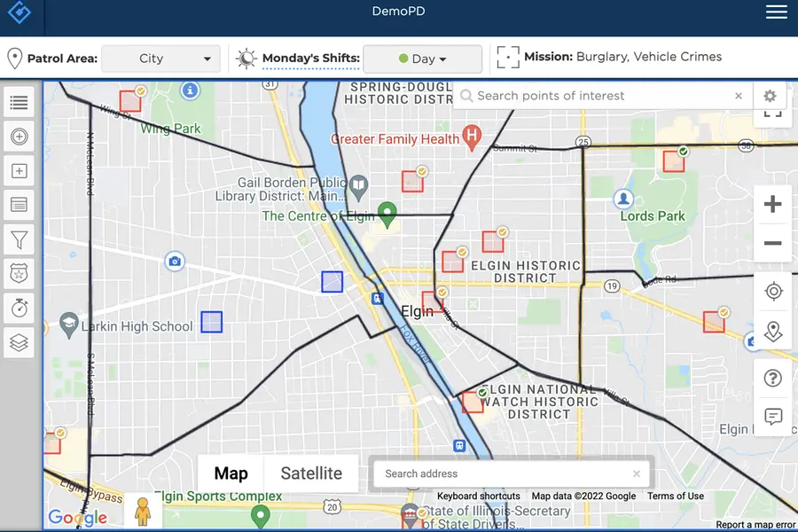
Task: Zoom in the map with plus button
Action: [x=772, y=205]
